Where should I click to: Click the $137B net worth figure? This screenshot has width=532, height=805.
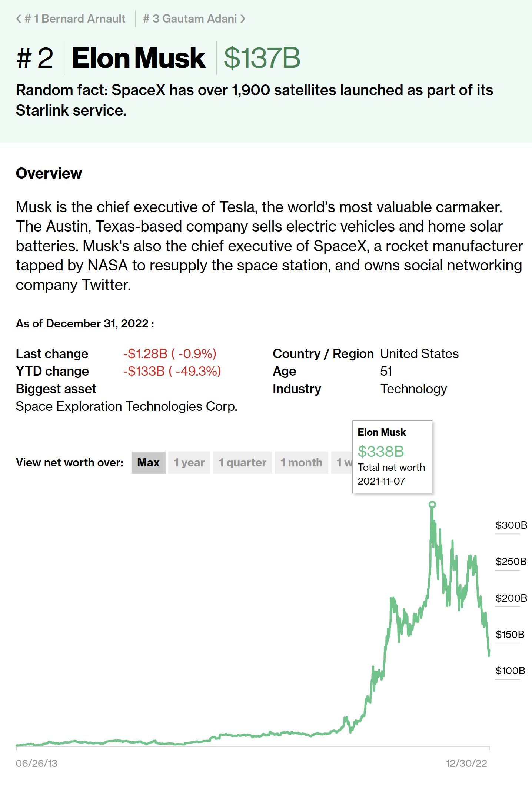coord(262,58)
